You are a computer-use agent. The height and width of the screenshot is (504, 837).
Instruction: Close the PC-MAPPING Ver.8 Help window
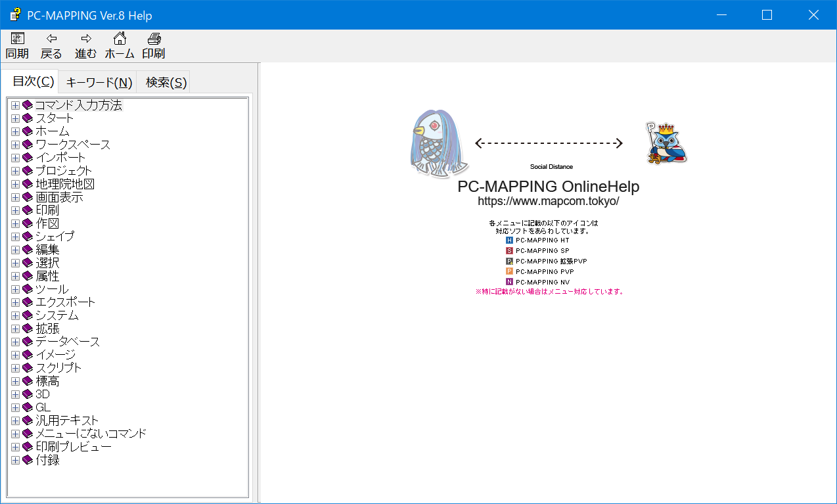tap(813, 15)
